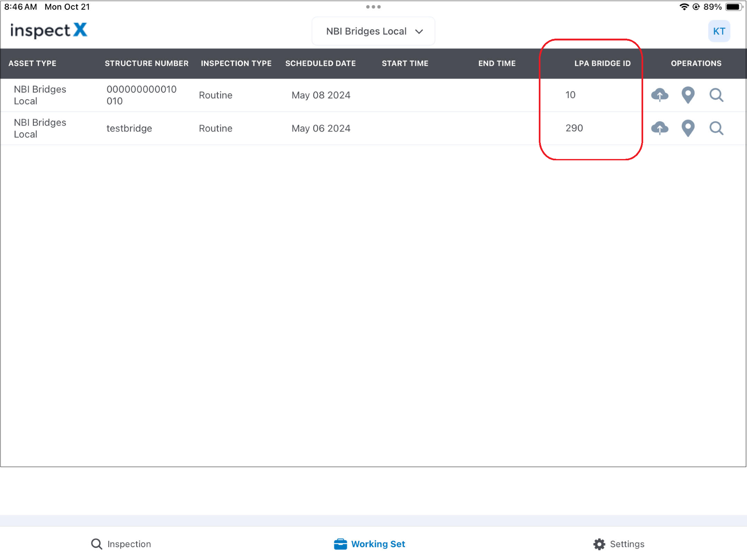Tap the inspectX logo

point(49,30)
